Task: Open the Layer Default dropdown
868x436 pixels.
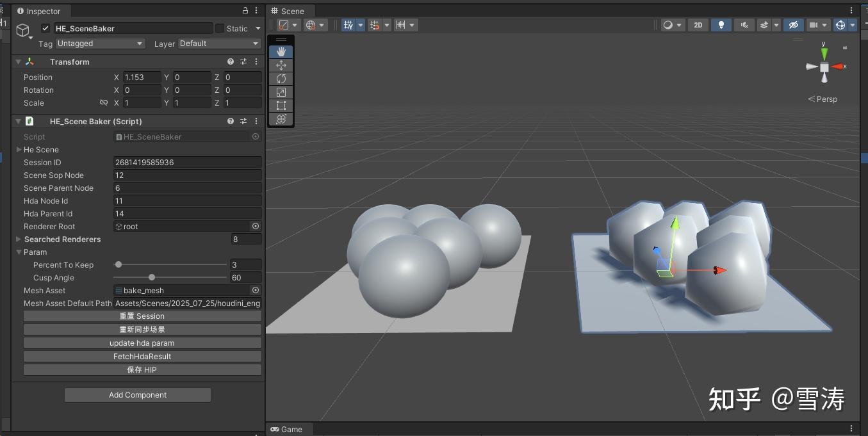Action: click(218, 44)
